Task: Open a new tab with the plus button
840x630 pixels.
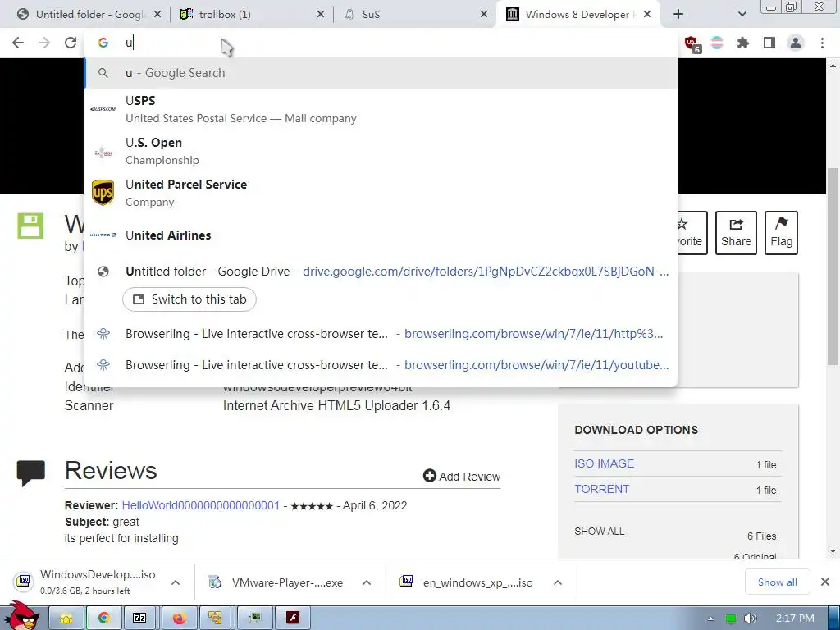Action: (x=678, y=15)
